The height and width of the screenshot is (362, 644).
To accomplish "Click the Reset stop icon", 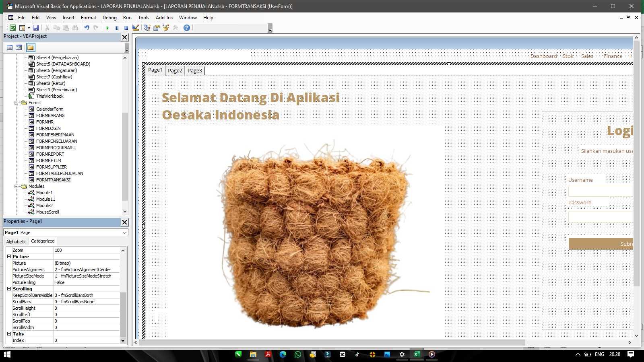I will (126, 28).
